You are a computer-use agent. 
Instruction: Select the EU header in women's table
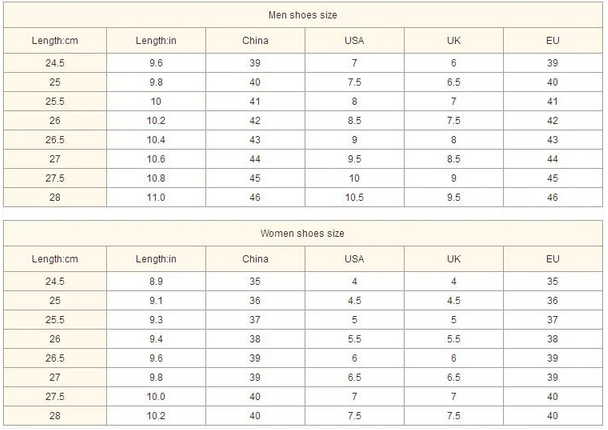coord(553,260)
